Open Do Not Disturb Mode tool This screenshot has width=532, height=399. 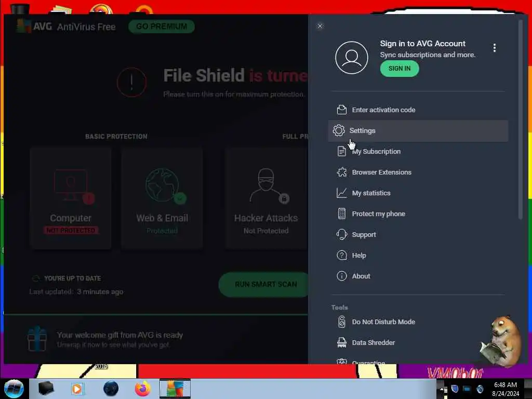[418, 322]
